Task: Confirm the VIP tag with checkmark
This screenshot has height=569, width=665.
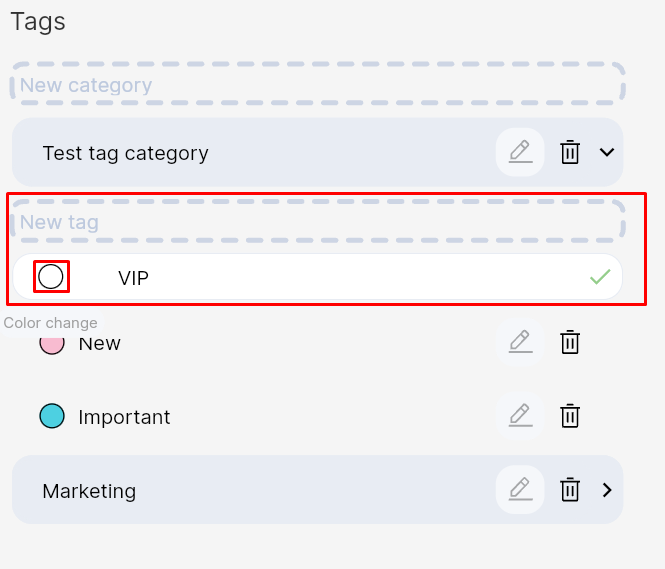Action: (600, 277)
